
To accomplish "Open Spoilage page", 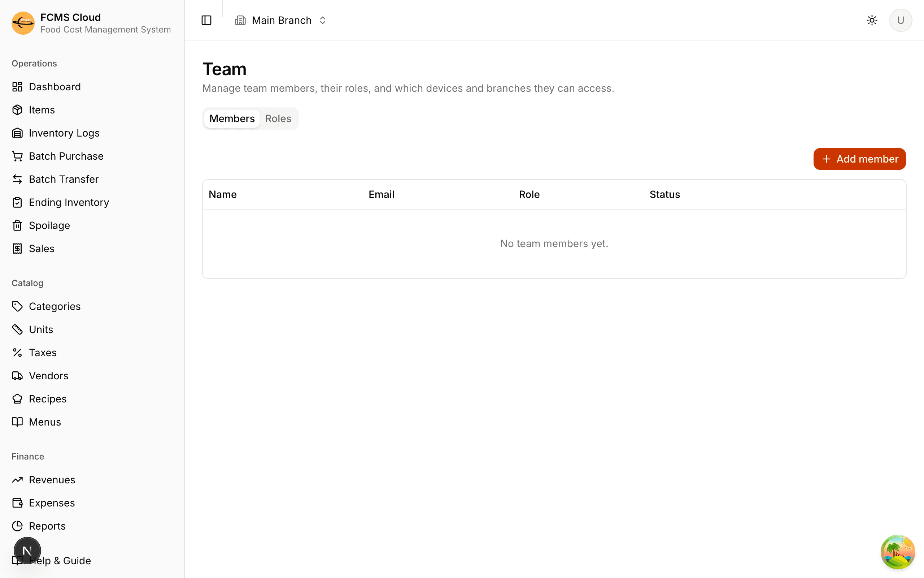I will coord(92,225).
